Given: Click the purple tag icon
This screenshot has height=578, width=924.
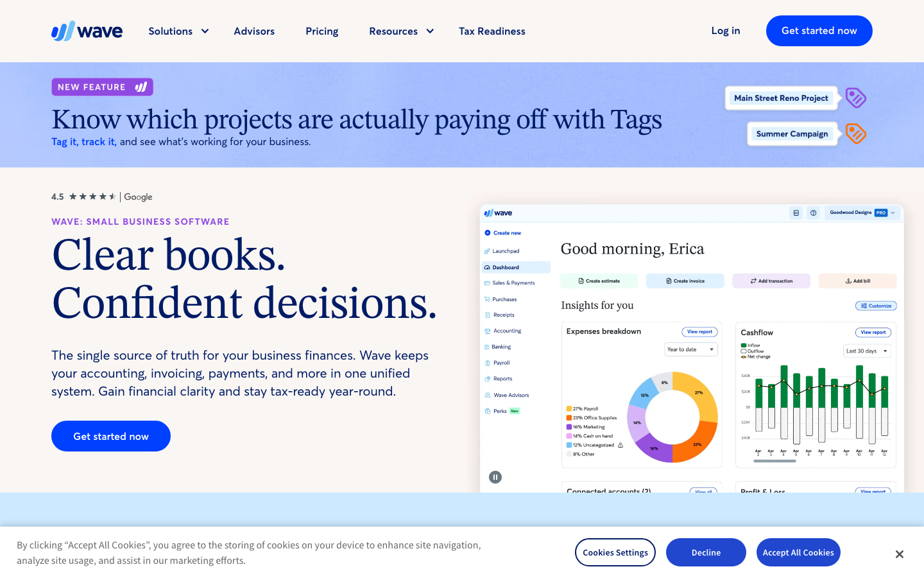Looking at the screenshot, I should tap(856, 98).
